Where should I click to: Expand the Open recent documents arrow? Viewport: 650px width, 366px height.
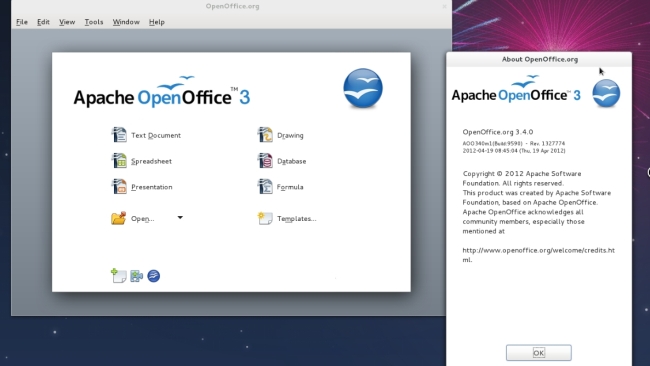coord(180,217)
